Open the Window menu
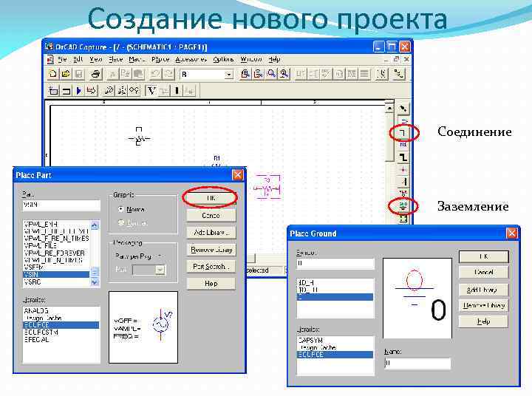Viewport: 532px width, 399px height. point(250,59)
